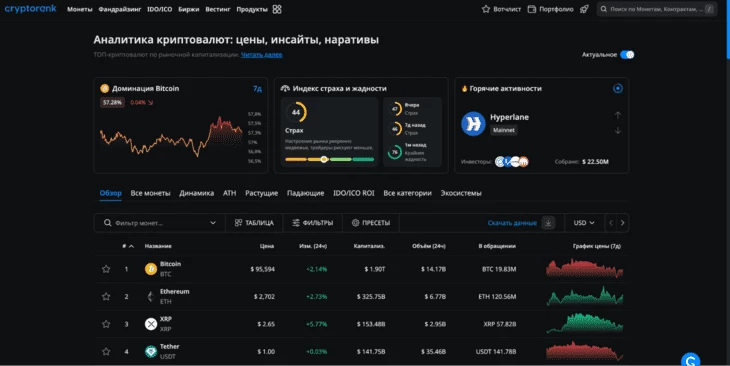The image size is (730, 366).
Task: Click the fear and greed gauge 44
Action: (x=296, y=112)
